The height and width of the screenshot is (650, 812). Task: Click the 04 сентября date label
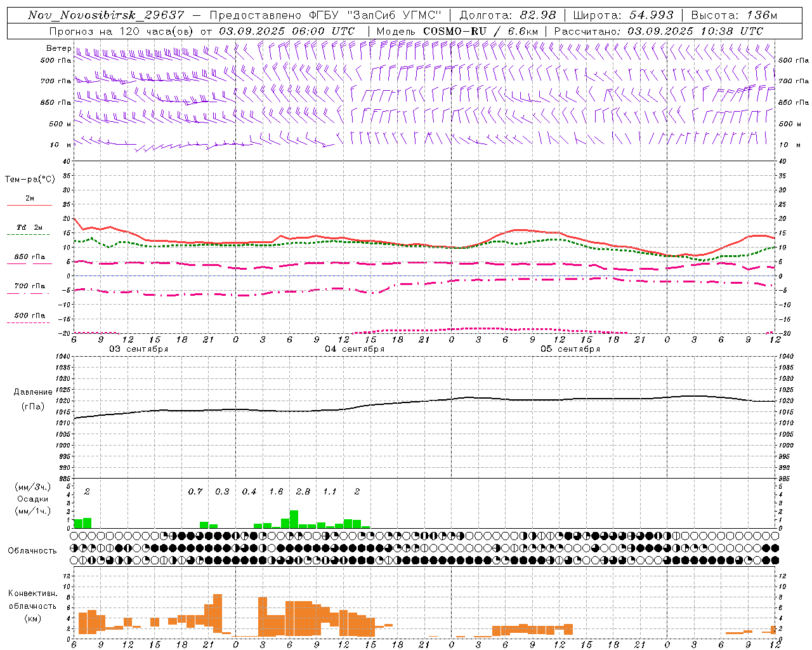tap(355, 349)
